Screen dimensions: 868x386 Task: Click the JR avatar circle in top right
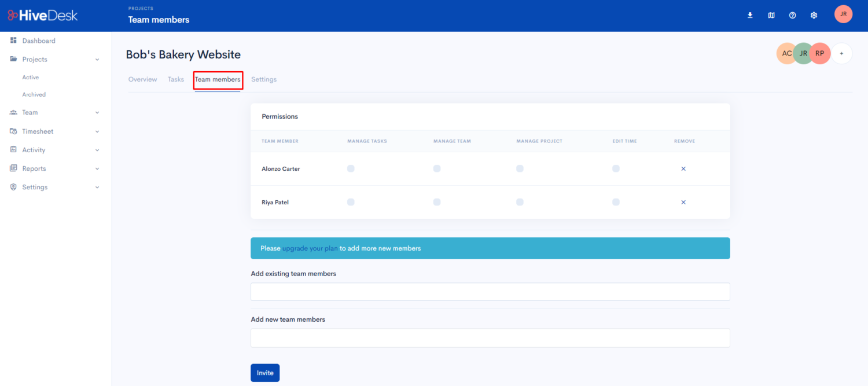843,14
